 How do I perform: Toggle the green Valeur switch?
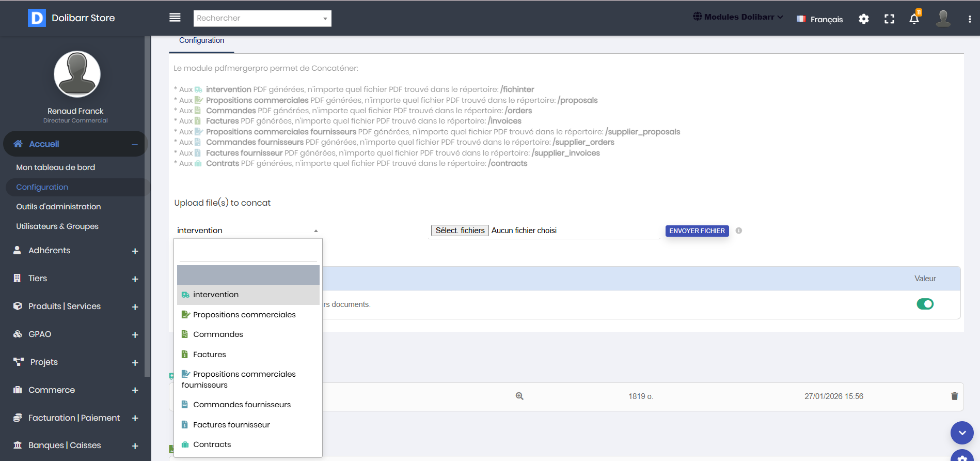click(925, 304)
